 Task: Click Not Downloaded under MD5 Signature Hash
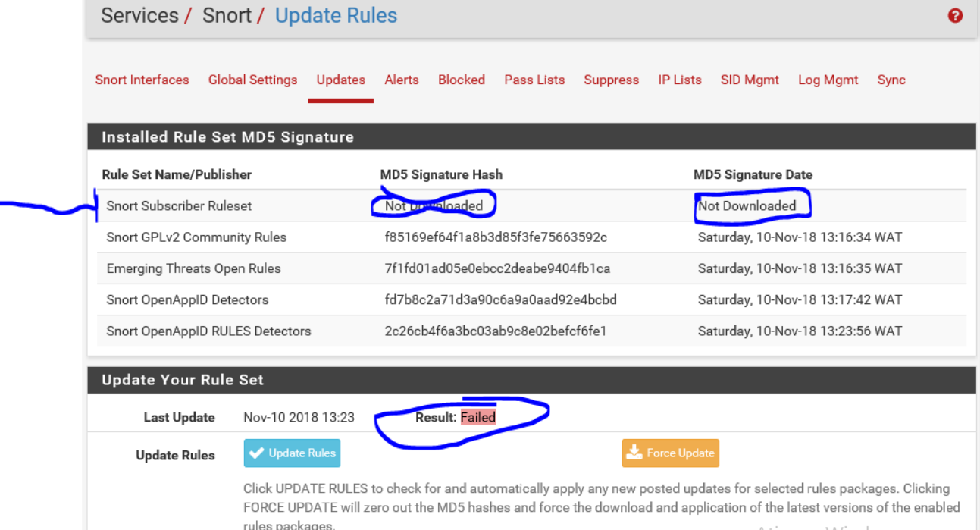[x=434, y=205]
